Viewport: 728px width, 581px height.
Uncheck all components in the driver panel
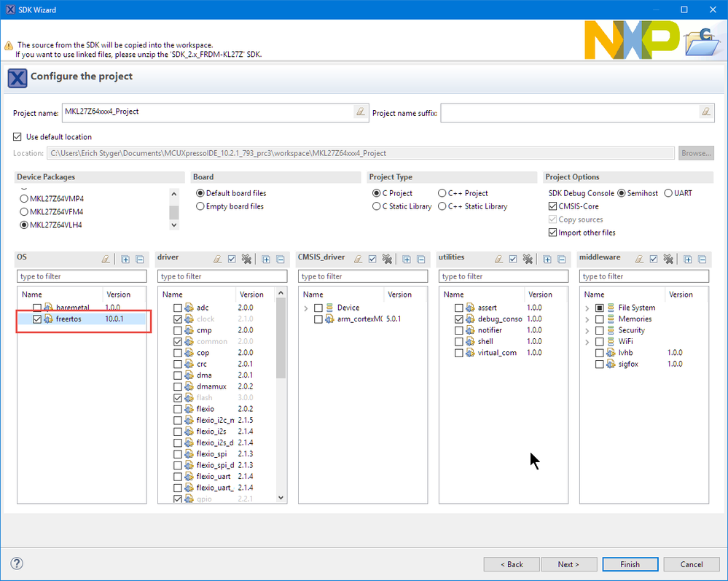coord(246,259)
